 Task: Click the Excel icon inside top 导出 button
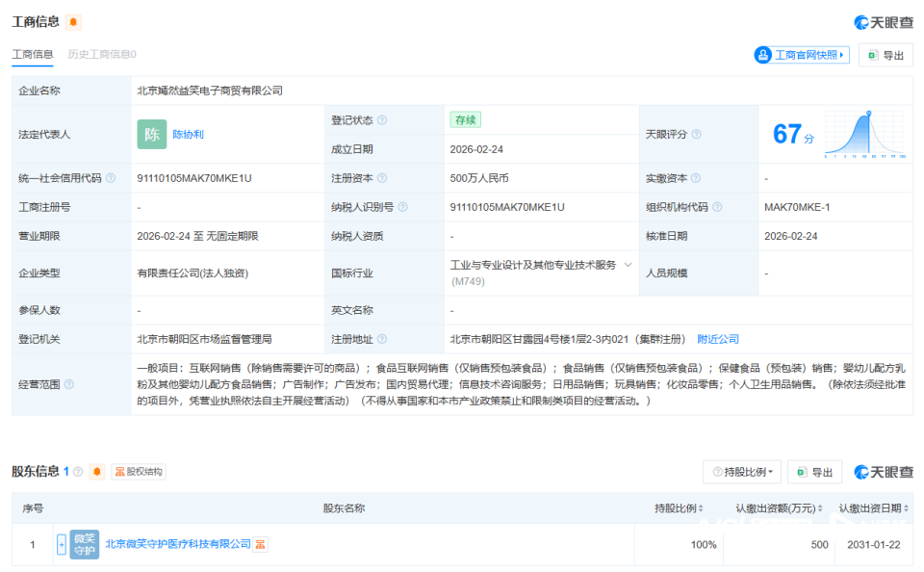[x=872, y=55]
